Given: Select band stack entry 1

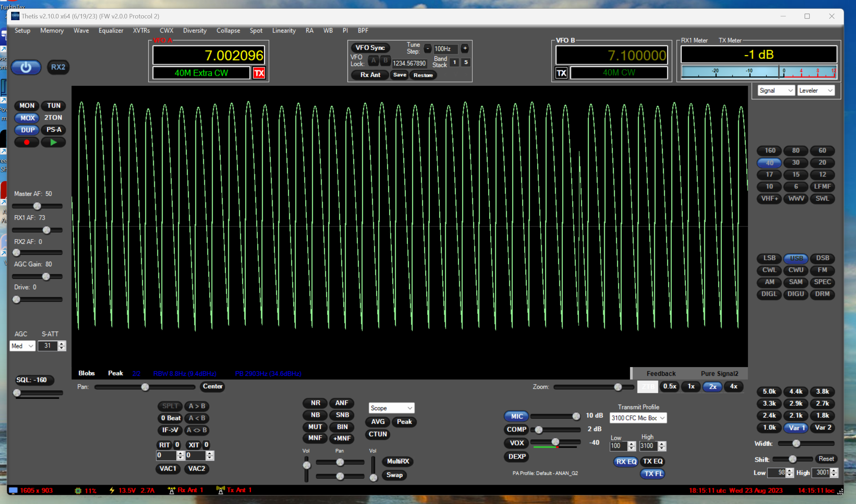Looking at the screenshot, I should pyautogui.click(x=454, y=62).
